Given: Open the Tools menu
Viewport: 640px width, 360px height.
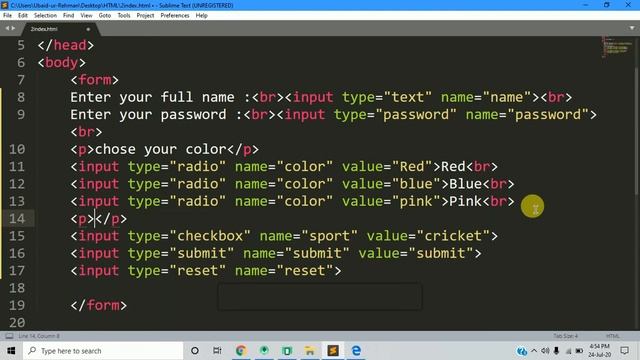Looking at the screenshot, I should [124, 16].
